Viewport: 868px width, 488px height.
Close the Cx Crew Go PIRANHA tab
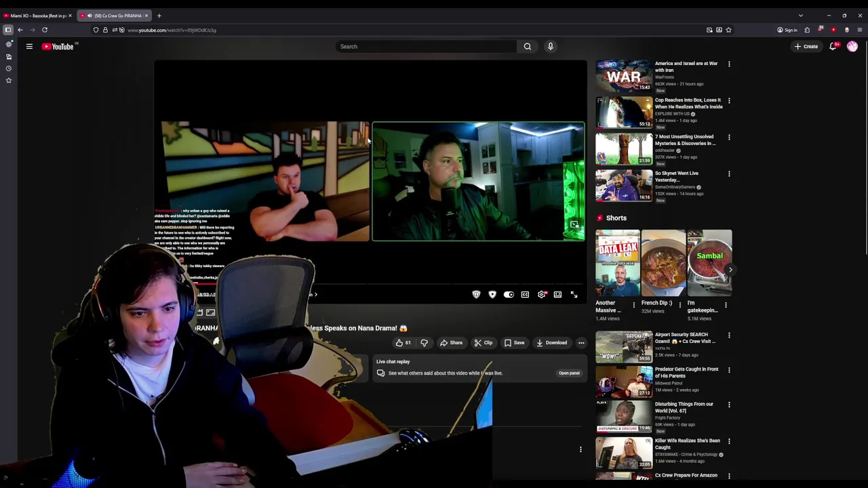point(146,16)
